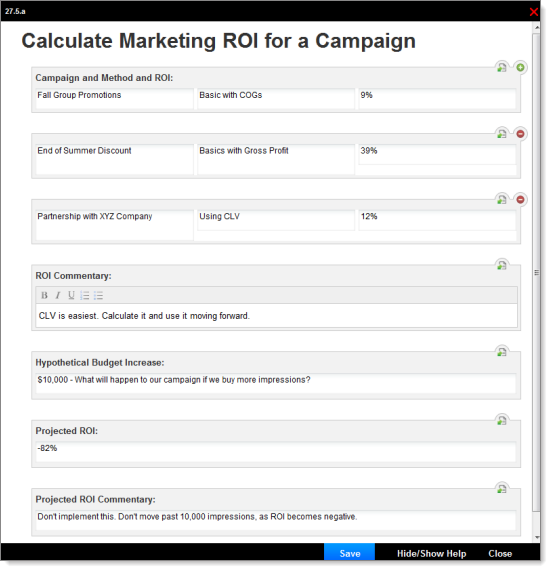
Task: Click the scrollbar down arrow
Action: point(537,537)
